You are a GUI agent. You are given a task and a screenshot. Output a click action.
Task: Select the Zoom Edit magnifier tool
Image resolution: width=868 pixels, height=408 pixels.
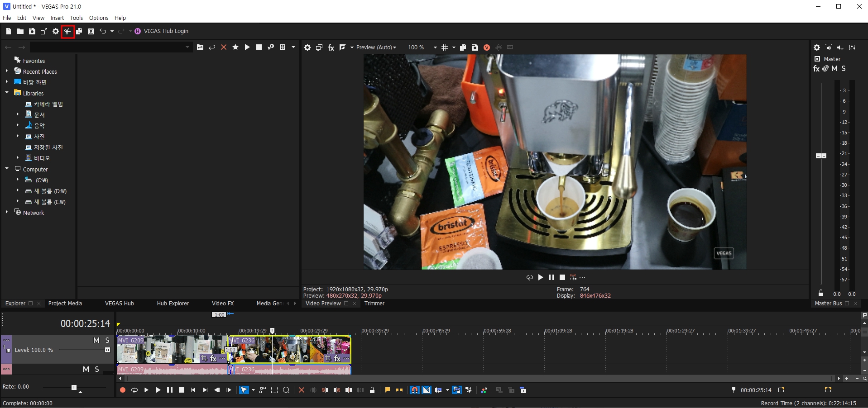286,390
